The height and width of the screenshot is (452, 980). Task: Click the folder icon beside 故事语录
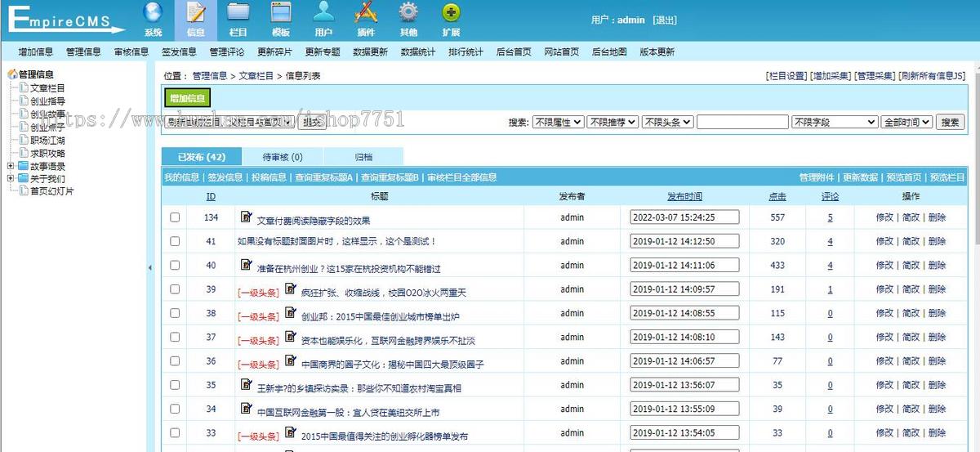[x=23, y=166]
